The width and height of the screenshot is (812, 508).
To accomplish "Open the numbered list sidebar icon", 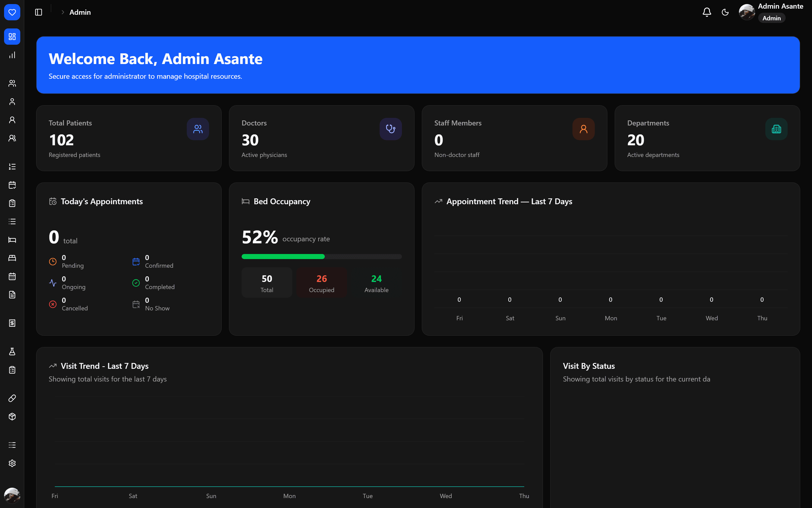I will pyautogui.click(x=12, y=167).
